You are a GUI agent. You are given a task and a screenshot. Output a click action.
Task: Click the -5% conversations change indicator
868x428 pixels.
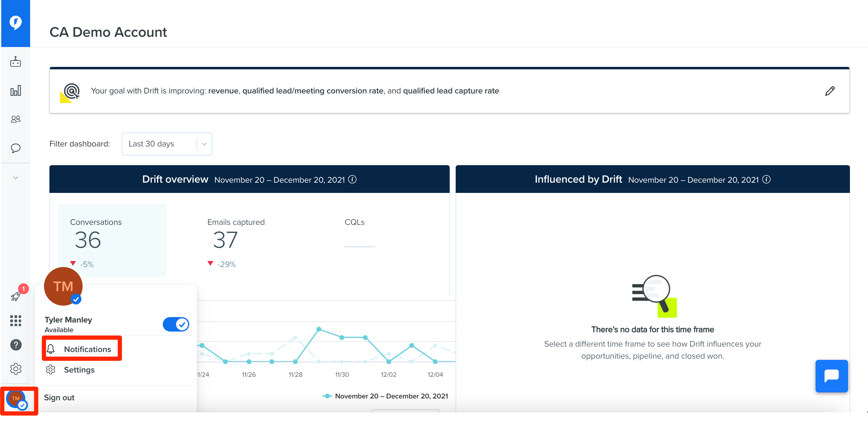click(82, 264)
